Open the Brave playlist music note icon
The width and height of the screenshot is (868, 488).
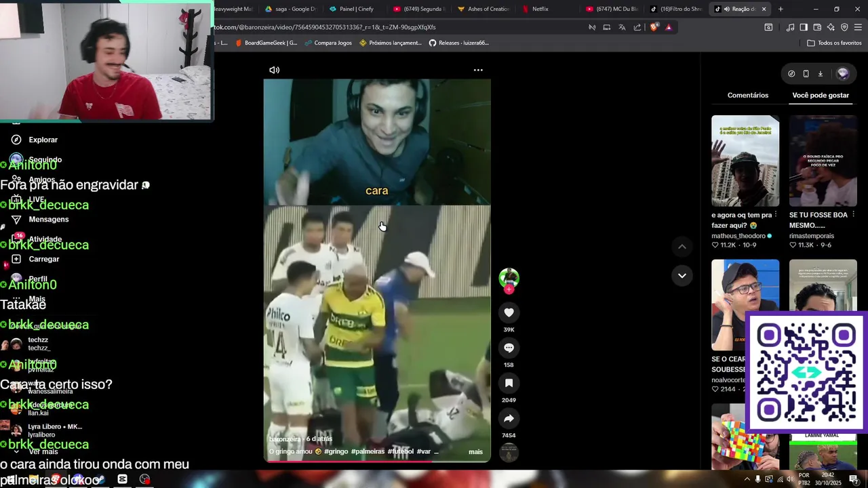pyautogui.click(x=790, y=27)
